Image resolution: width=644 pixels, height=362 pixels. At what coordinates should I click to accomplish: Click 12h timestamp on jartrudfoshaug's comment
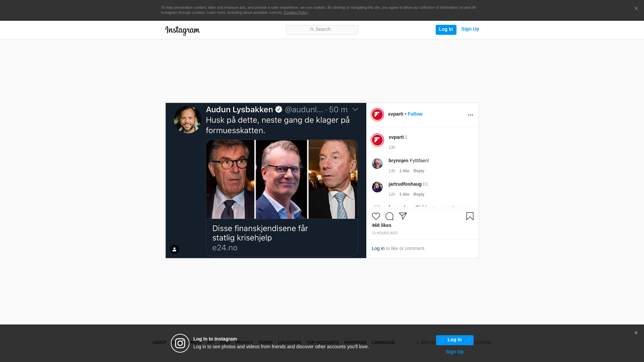pos(392,194)
